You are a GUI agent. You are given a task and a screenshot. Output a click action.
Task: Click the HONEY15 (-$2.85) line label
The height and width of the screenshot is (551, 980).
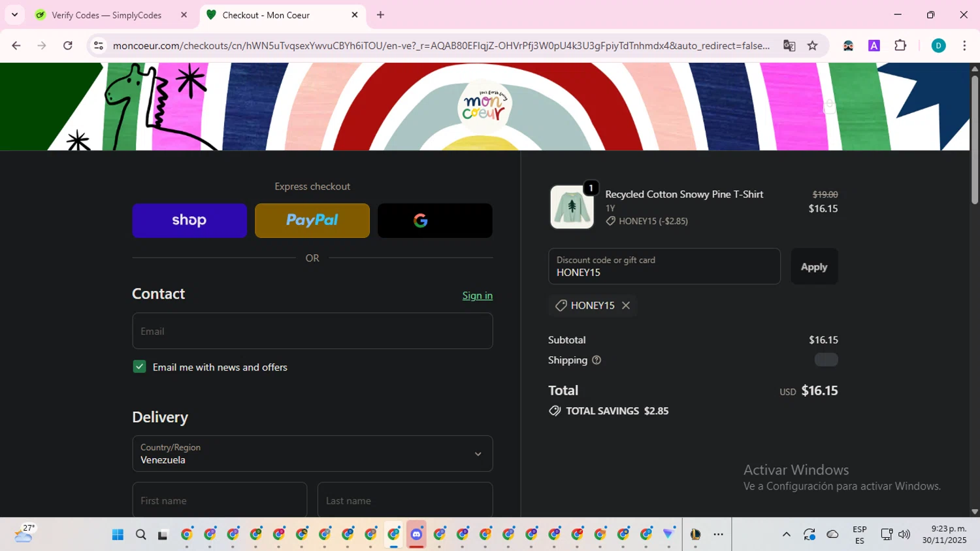[x=653, y=221]
